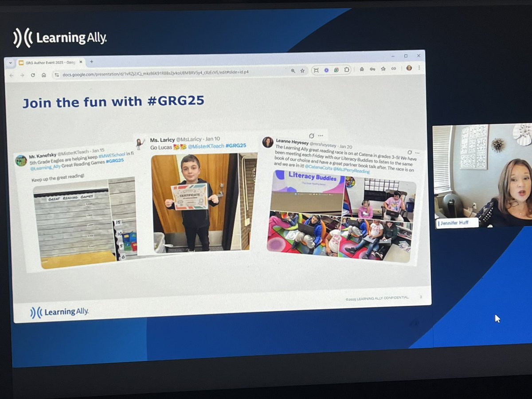Viewport: 532px width, 399px height.
Task: Click Leanne Heyesey's profile picture
Action: (x=267, y=142)
